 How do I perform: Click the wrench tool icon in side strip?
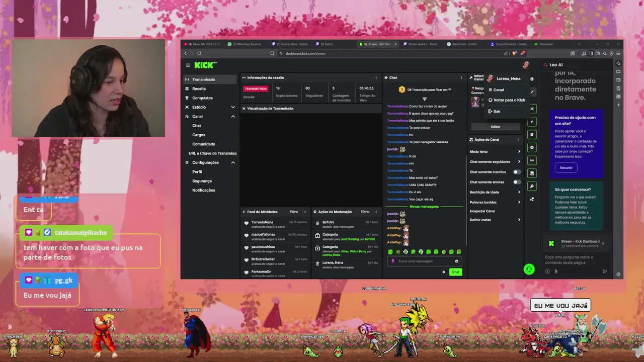[532, 186]
